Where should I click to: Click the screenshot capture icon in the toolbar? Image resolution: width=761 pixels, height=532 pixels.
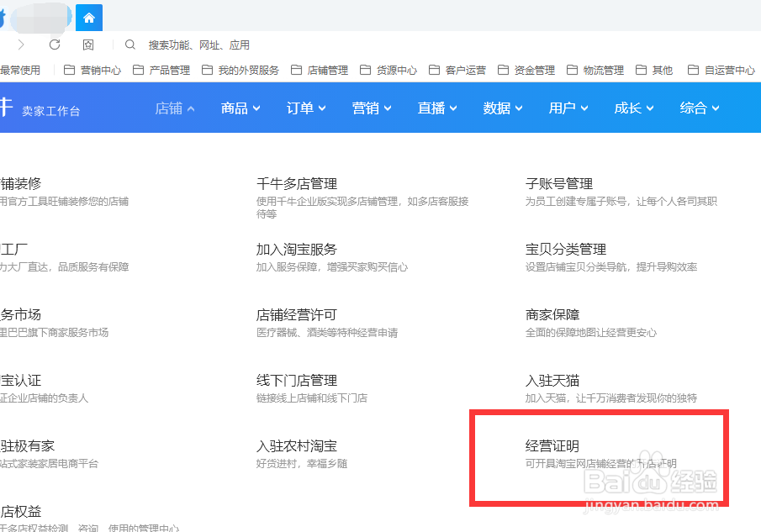point(87,45)
